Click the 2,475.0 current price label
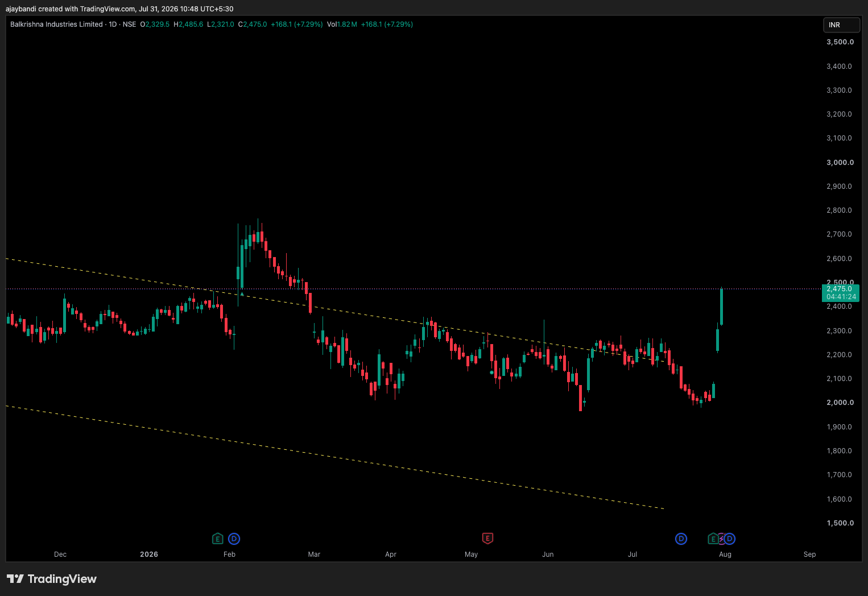Viewport: 868px width, 596px height. [841, 289]
